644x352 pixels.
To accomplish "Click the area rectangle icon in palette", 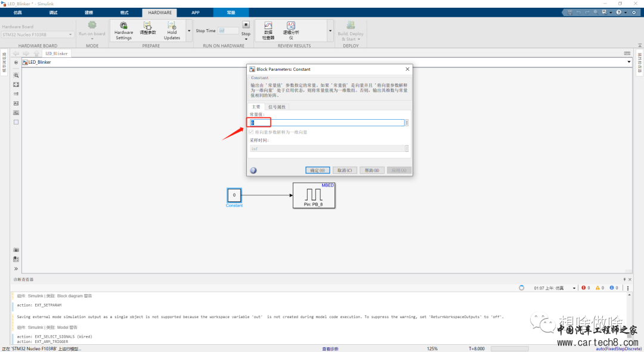I will pos(16,122).
